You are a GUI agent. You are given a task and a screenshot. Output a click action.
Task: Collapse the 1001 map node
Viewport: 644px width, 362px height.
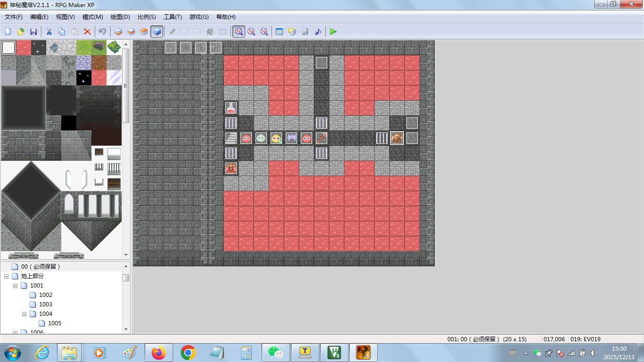click(16, 286)
